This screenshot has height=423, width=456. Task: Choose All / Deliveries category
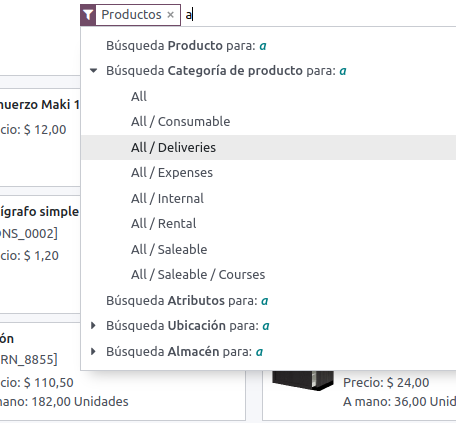268,147
